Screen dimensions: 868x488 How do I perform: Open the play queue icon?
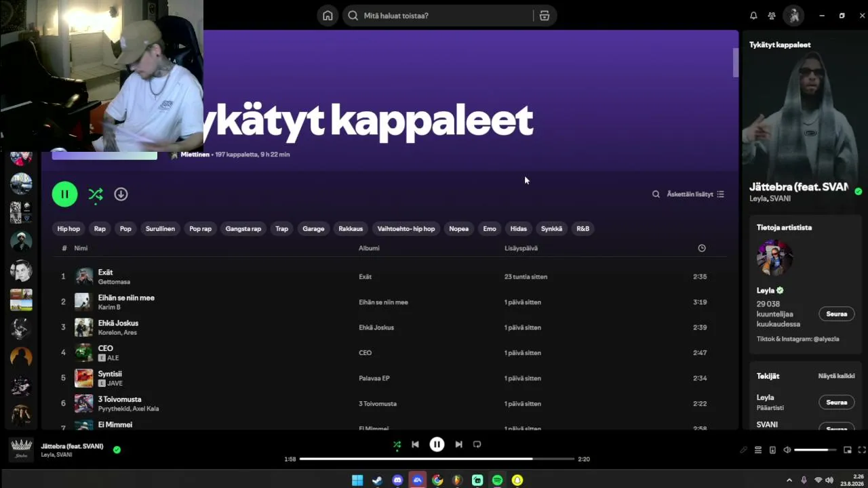(x=758, y=450)
